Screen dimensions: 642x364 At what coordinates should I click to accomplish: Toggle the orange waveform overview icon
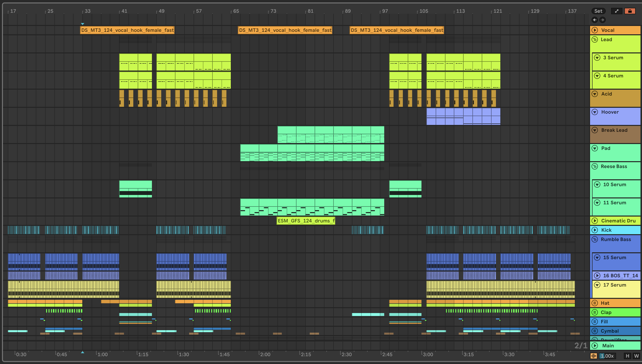pos(593,356)
